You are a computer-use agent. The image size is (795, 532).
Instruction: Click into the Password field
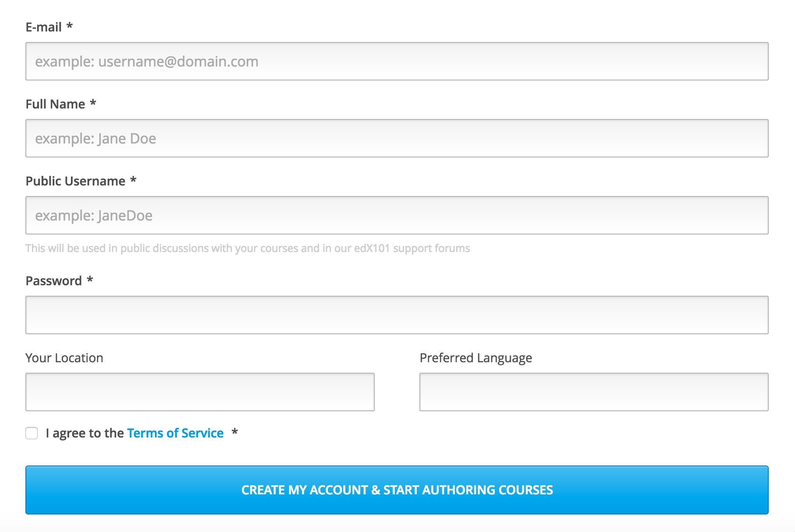(397, 315)
